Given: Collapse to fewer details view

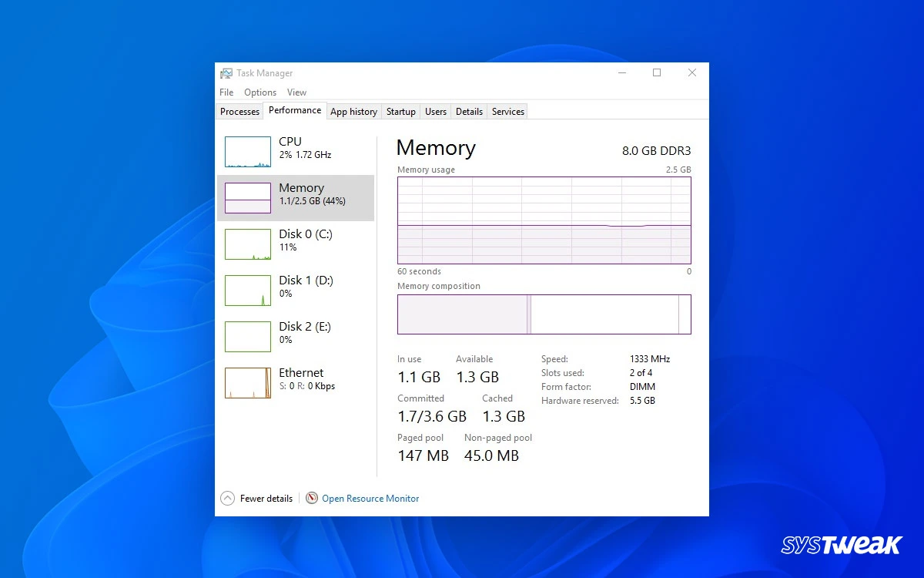Looking at the screenshot, I should (x=266, y=498).
